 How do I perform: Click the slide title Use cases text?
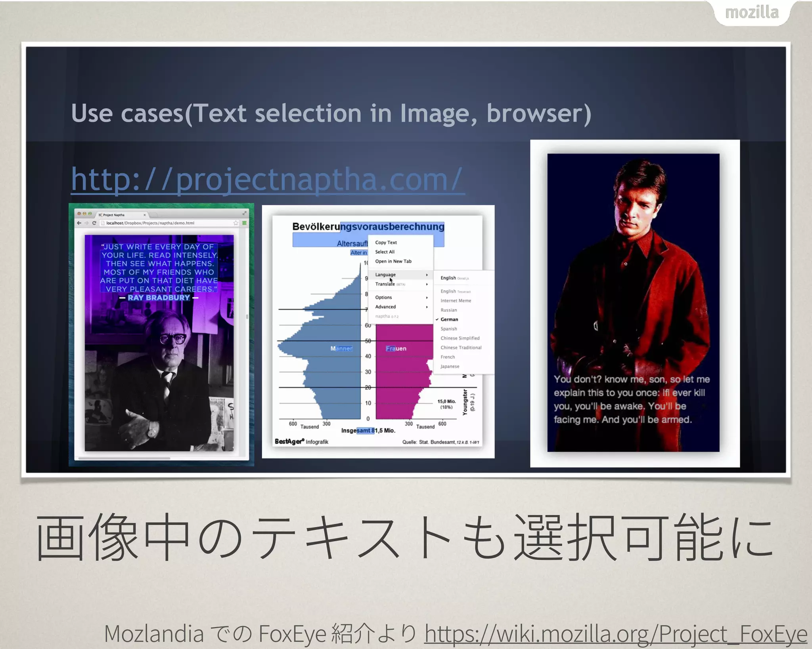pyautogui.click(x=331, y=114)
